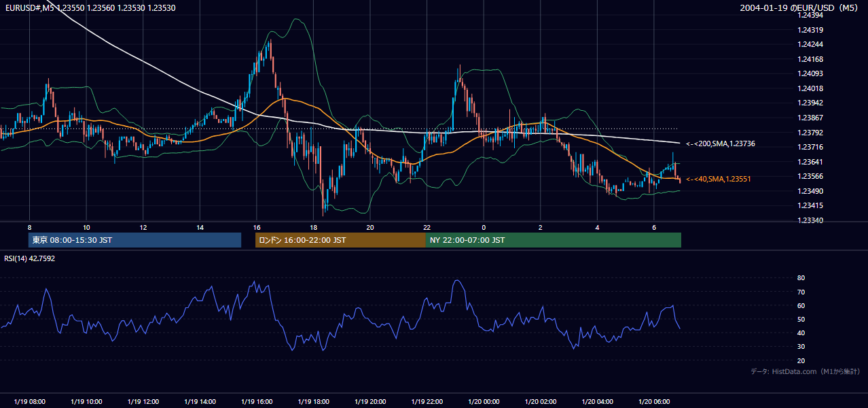This screenshot has height=408, width=868.
Task: Click the 40 SMA 1.23551 label
Action: 718,179
